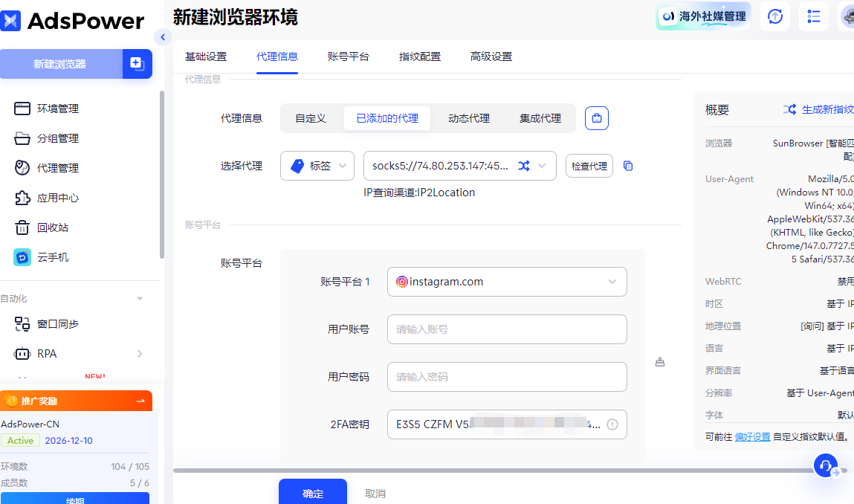
Task: Open the socks5 proxy selection dropdown
Action: pyautogui.click(x=459, y=166)
